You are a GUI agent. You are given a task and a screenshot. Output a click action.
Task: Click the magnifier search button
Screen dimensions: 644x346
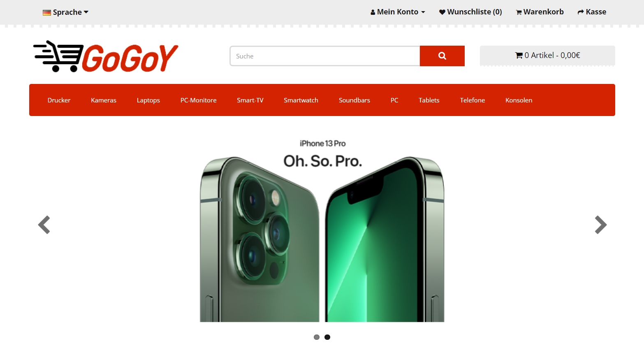(x=442, y=56)
